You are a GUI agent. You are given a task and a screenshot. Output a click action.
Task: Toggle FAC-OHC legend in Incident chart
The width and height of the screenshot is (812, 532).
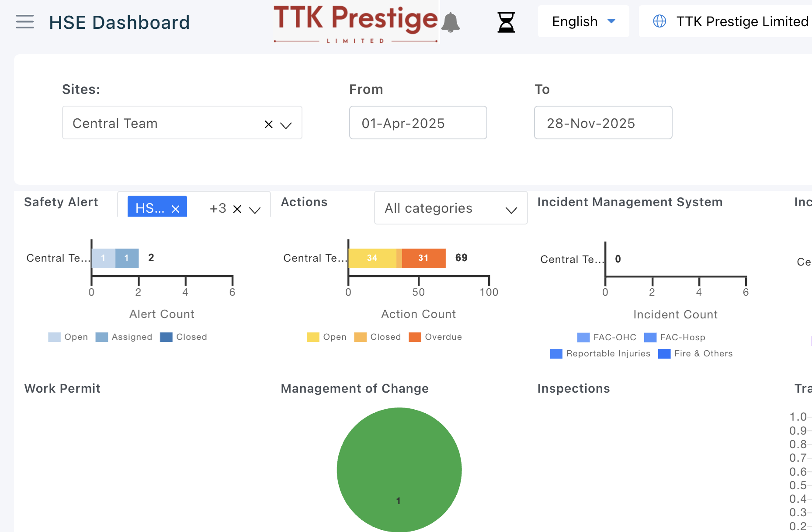tap(607, 337)
